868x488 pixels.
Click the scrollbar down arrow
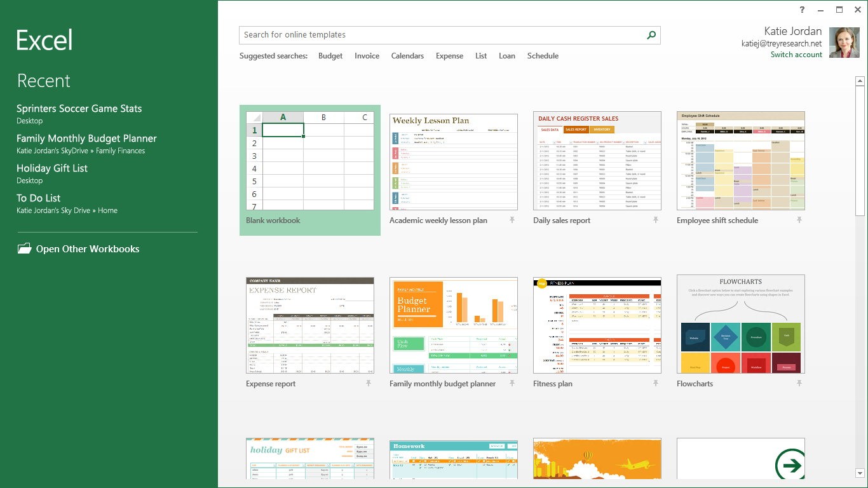(x=860, y=473)
